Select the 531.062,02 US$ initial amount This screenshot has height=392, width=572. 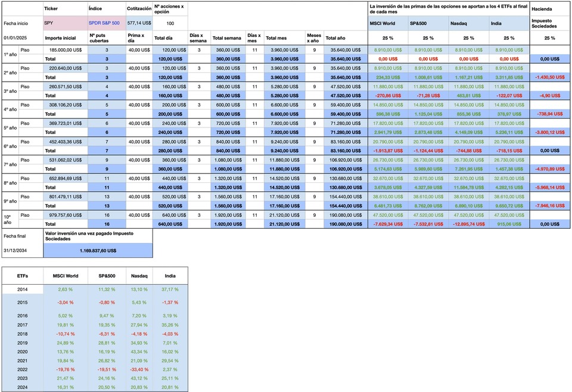pos(66,160)
